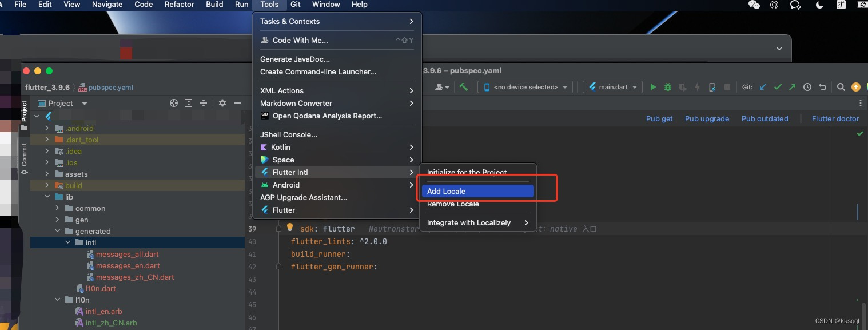Image resolution: width=868 pixels, height=330 pixels.
Task: Open Integrate with Localizely submenu
Action: coord(478,222)
